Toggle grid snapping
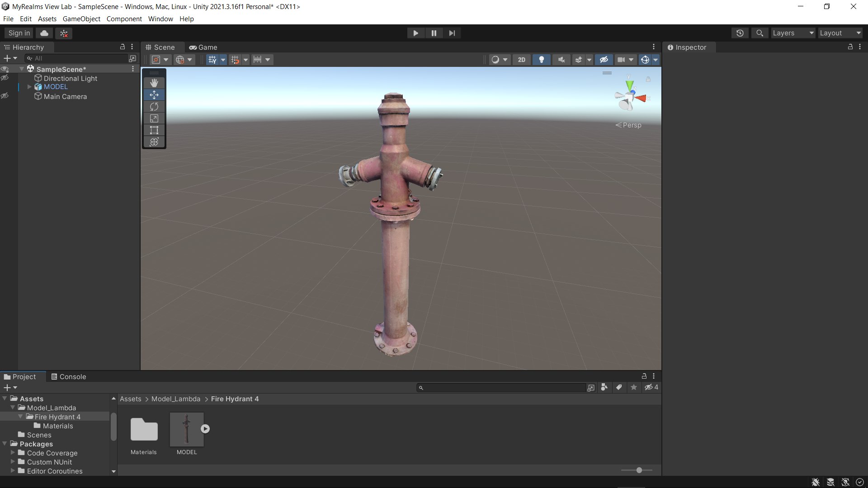Screen dimensions: 868x488 pyautogui.click(x=235, y=60)
